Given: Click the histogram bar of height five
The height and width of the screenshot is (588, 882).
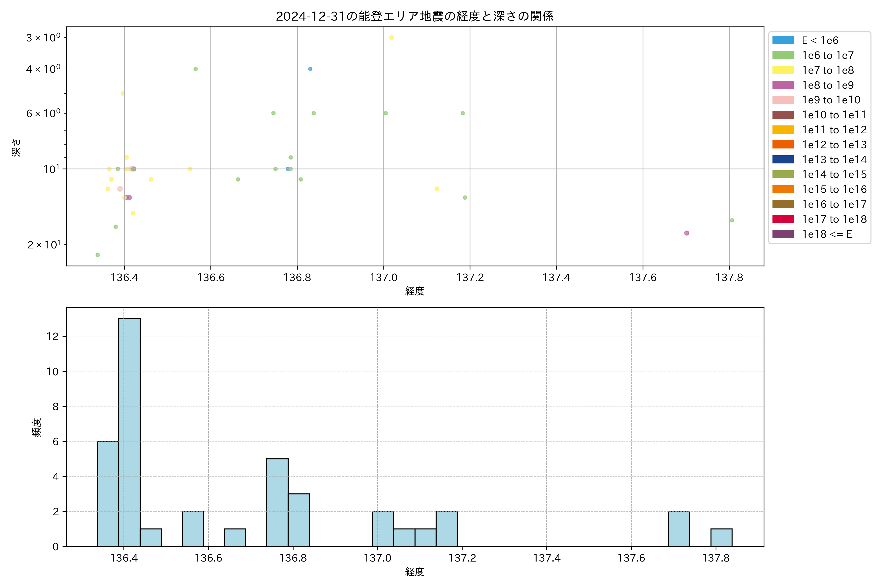Looking at the screenshot, I should coord(277,502).
